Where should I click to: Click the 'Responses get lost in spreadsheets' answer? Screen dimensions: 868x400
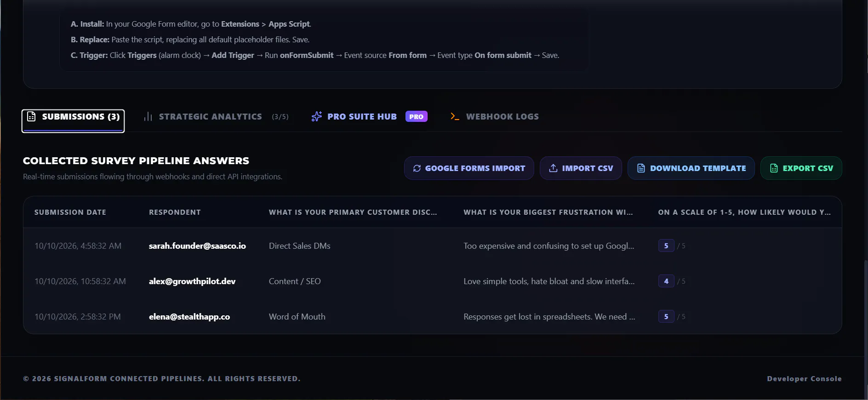pyautogui.click(x=549, y=317)
